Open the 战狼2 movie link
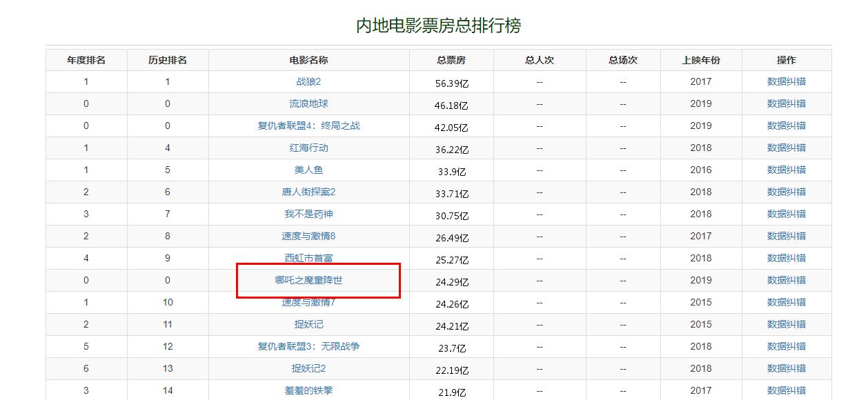This screenshot has width=868, height=400. [x=308, y=81]
